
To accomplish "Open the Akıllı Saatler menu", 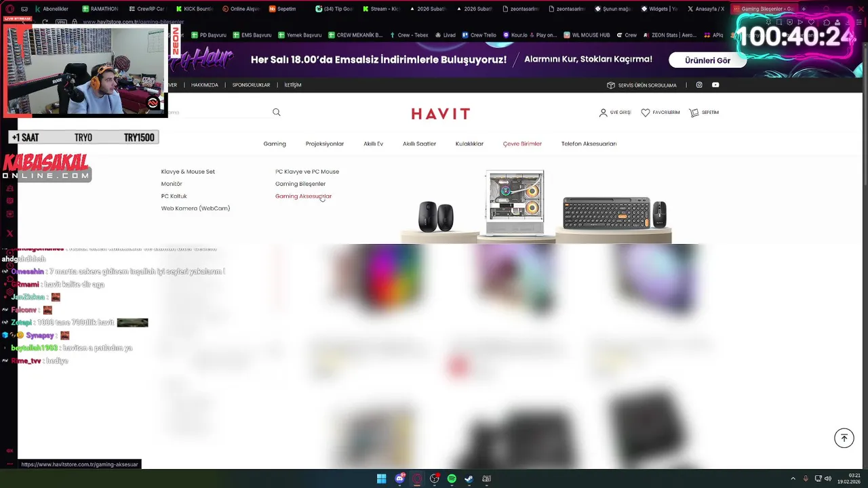I will click(419, 144).
